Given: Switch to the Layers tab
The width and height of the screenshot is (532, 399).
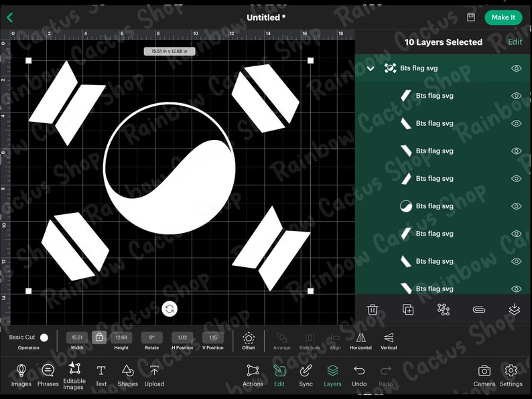Looking at the screenshot, I should (x=332, y=376).
